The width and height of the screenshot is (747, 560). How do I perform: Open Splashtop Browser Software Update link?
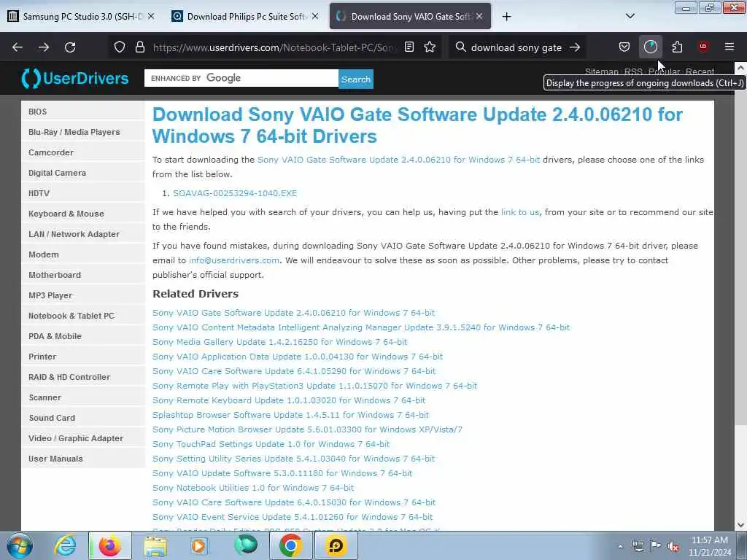(x=290, y=415)
